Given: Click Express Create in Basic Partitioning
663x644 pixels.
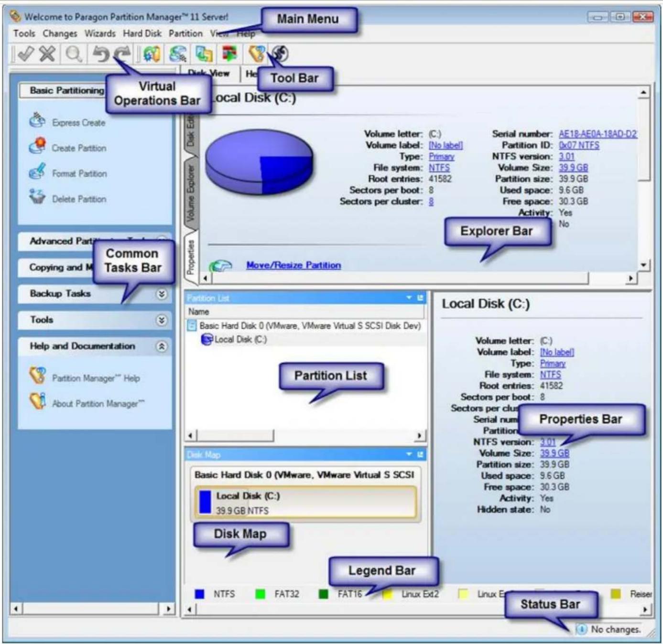Looking at the screenshot, I should click(x=78, y=123).
